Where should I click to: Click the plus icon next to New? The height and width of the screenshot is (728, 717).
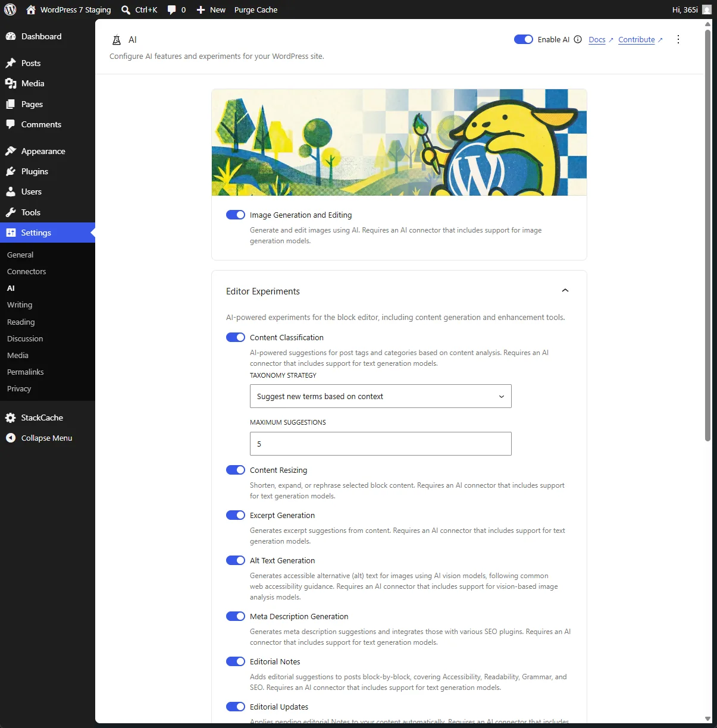pos(201,10)
